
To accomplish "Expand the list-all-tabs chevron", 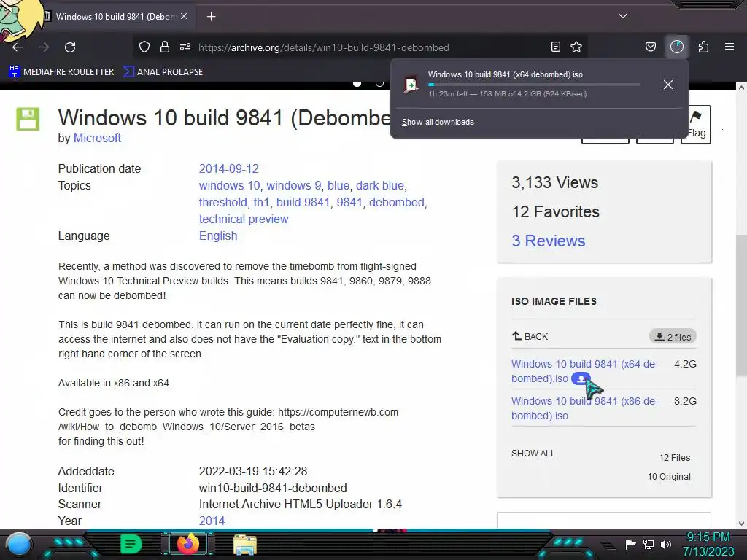I will pyautogui.click(x=623, y=16).
